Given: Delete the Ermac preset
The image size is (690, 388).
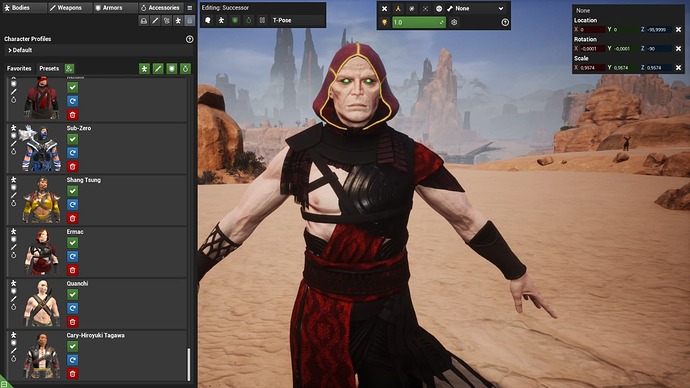Looking at the screenshot, I should pyautogui.click(x=73, y=270).
